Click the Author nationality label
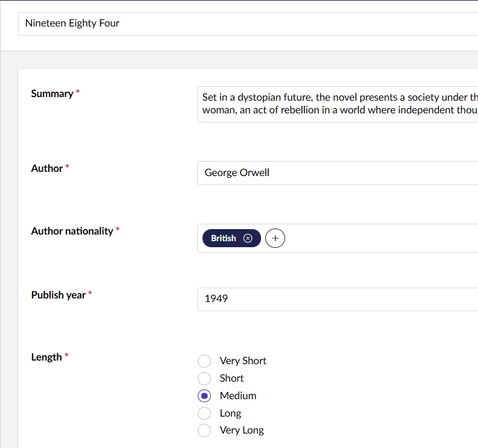This screenshot has width=478, height=448. [72, 231]
